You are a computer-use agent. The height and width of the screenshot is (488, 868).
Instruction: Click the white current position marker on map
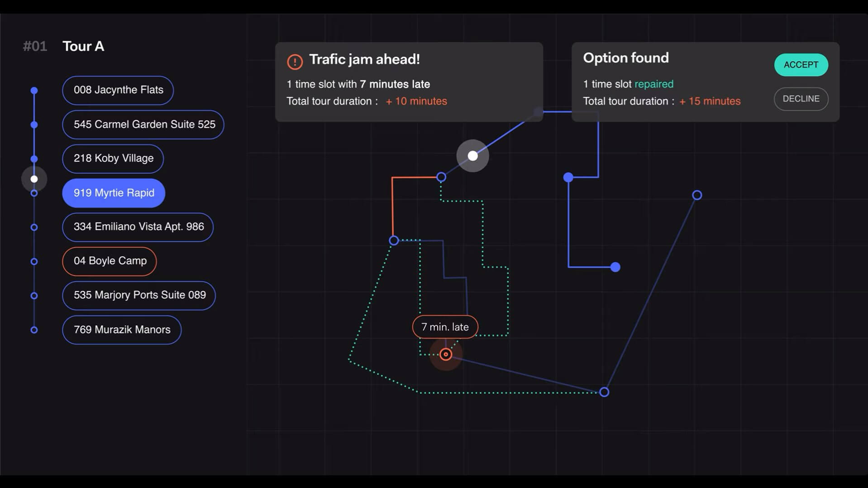tap(472, 156)
